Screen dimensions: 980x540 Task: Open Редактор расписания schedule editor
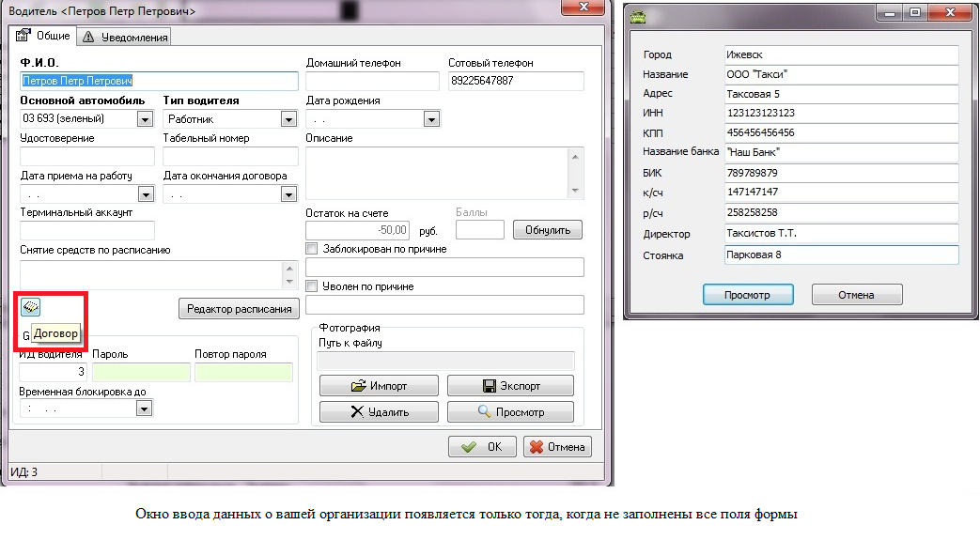(239, 308)
